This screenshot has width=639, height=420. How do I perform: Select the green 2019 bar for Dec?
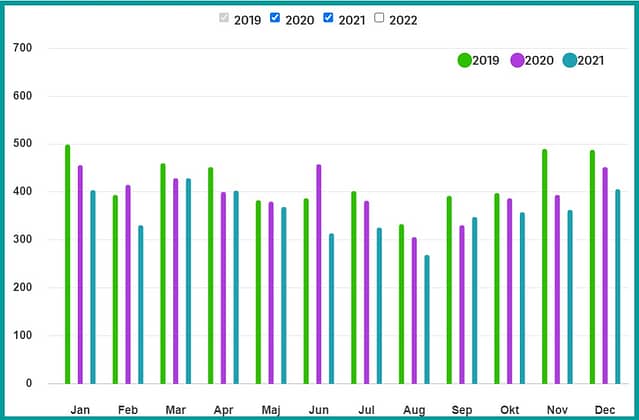tap(592, 267)
